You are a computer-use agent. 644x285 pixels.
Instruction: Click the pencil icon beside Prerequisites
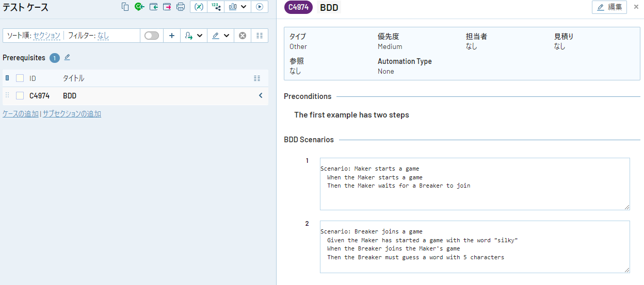(x=67, y=57)
